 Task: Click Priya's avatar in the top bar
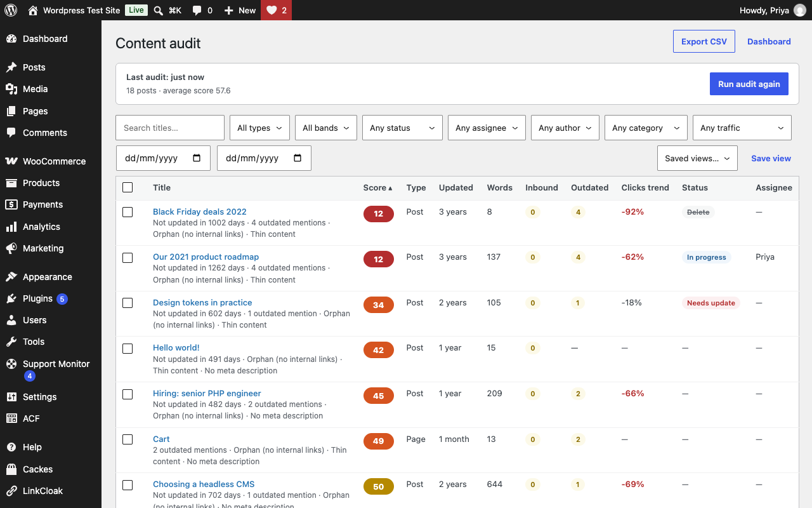[800, 10]
